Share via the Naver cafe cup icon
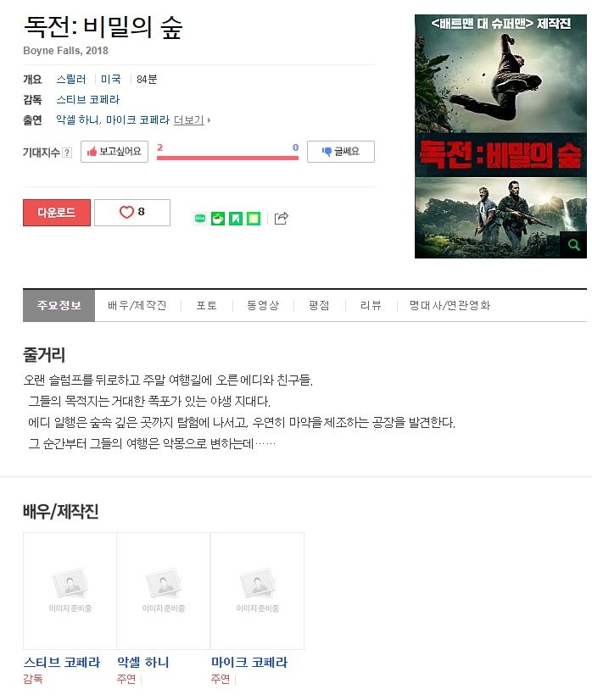The width and height of the screenshot is (592, 700). pos(218,219)
